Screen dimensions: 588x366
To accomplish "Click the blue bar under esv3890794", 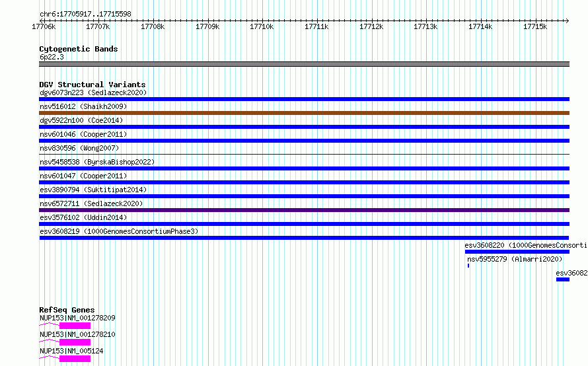I will coord(304,196).
